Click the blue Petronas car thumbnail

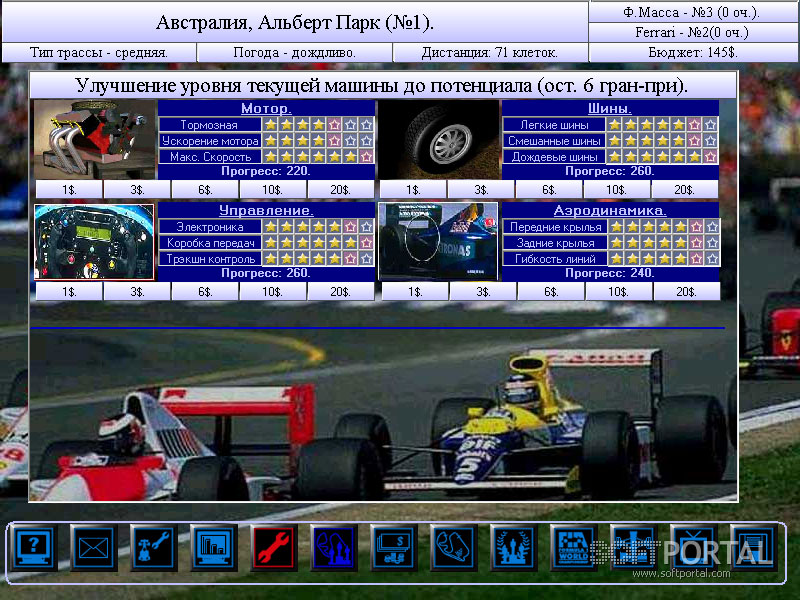pyautogui.click(x=438, y=241)
